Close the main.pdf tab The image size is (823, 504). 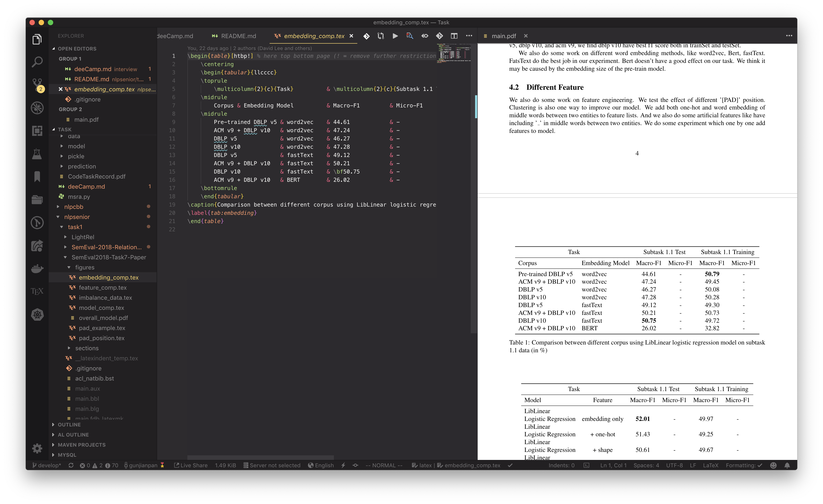click(x=526, y=36)
